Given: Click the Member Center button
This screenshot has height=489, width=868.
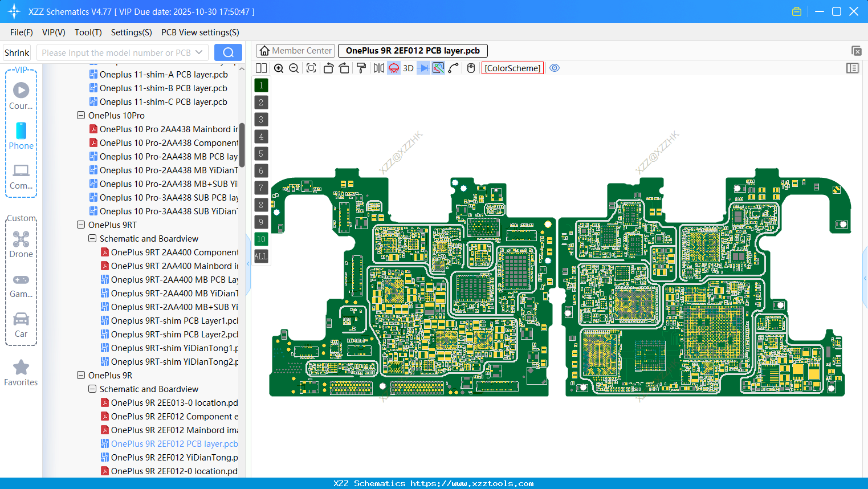Looking at the screenshot, I should pos(295,50).
